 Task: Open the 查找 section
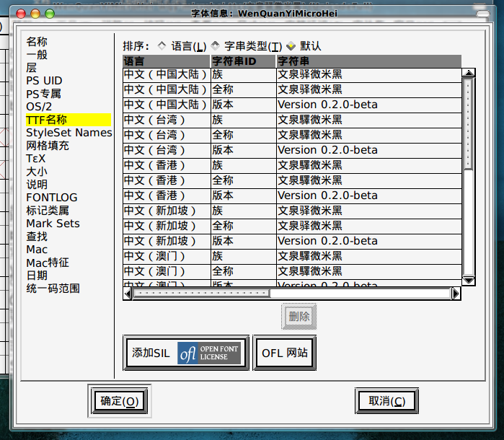click(37, 237)
